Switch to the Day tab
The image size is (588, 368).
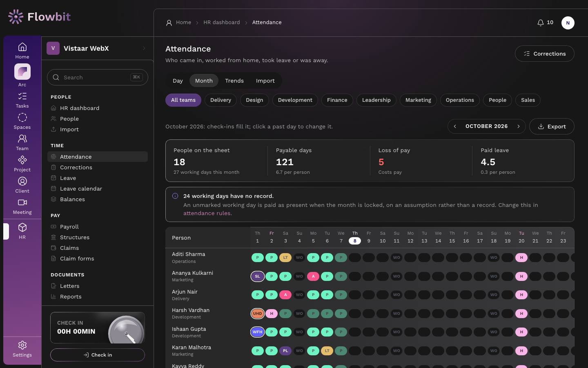pyautogui.click(x=178, y=81)
